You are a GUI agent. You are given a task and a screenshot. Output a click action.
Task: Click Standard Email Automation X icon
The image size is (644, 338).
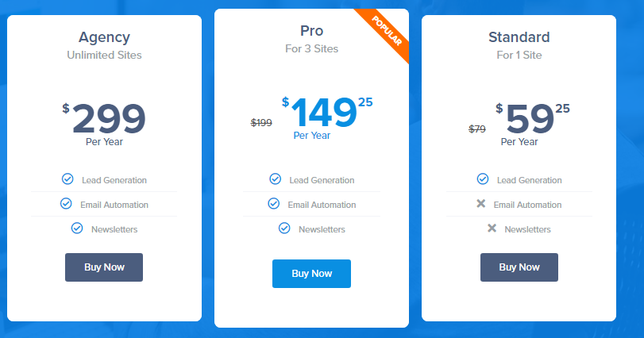coord(480,204)
